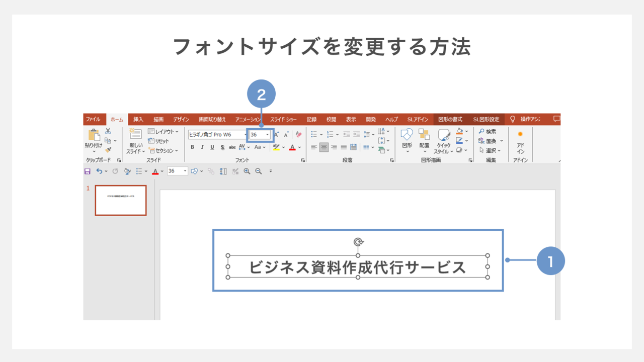644x362 pixels.
Task: Toggle Italic formatting
Action: click(202, 147)
